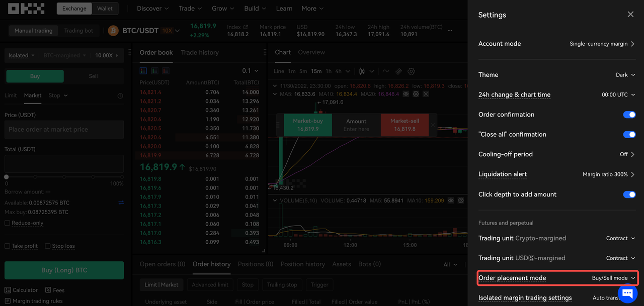This screenshot has width=644, height=306.
Task: Change order book precision from 0.1
Action: tap(249, 71)
